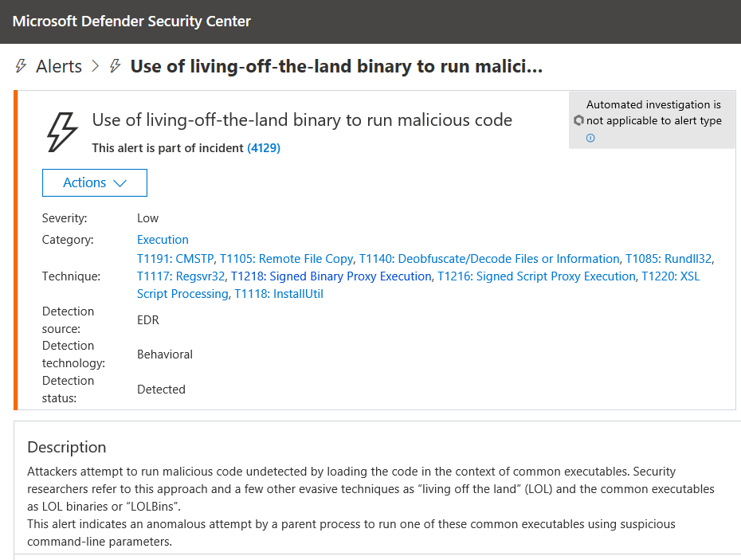Open technique T1118: InstallUtil
The image size is (741, 560).
tap(278, 294)
